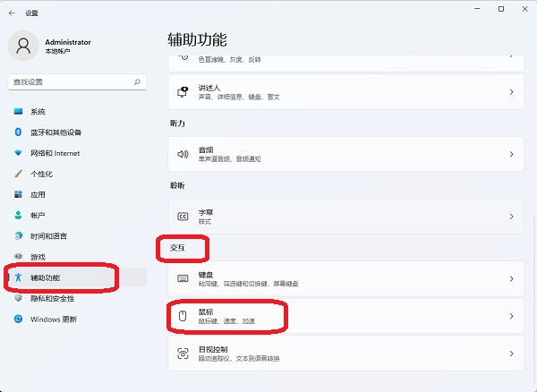The height and width of the screenshot is (392, 537).
Task: Select 应用 in the sidebar
Action: (x=38, y=194)
